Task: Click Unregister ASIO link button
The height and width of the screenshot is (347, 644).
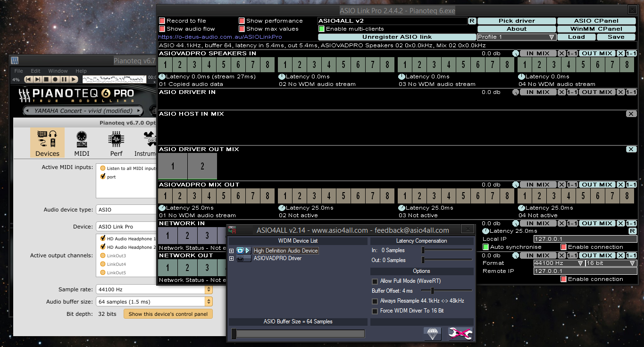Action: [x=397, y=37]
